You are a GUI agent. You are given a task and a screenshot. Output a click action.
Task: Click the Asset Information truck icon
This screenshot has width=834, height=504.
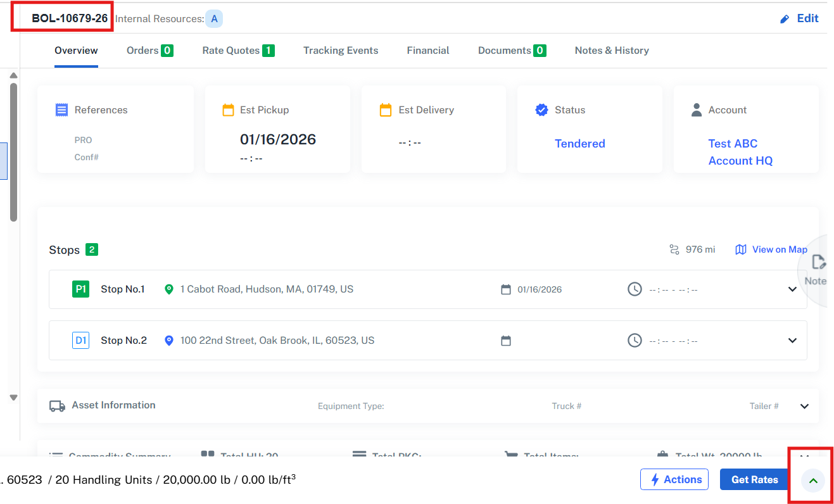click(x=57, y=406)
